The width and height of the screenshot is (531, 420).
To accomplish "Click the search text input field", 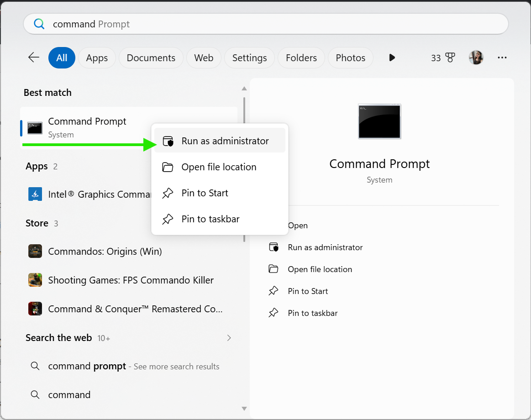I will (266, 24).
